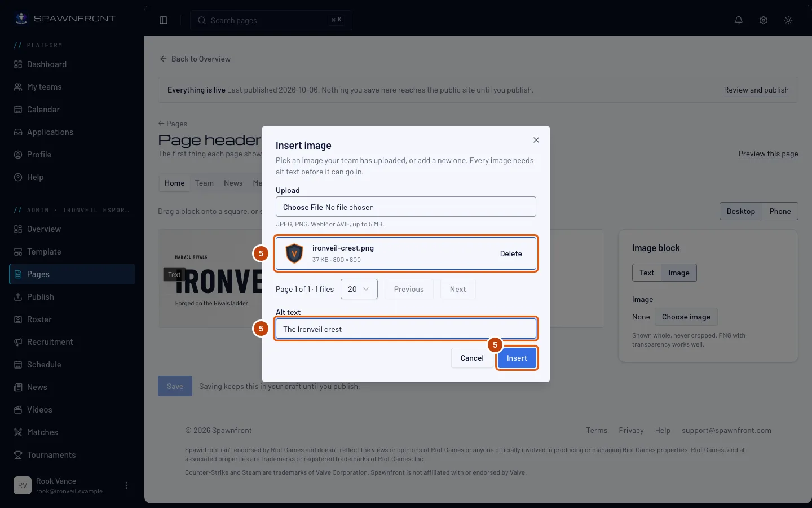
Task: Click Insert to add the image
Action: (x=517, y=358)
